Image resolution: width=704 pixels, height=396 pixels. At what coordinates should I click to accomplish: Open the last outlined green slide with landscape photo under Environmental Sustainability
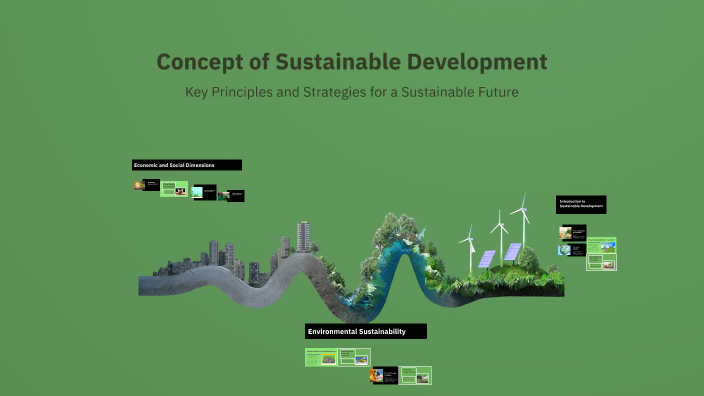pyautogui.click(x=415, y=375)
